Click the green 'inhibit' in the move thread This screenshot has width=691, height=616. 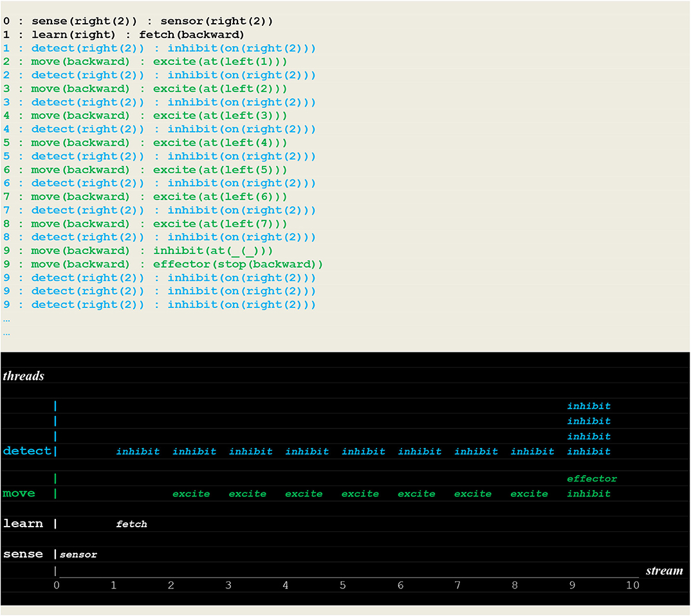coord(589,494)
